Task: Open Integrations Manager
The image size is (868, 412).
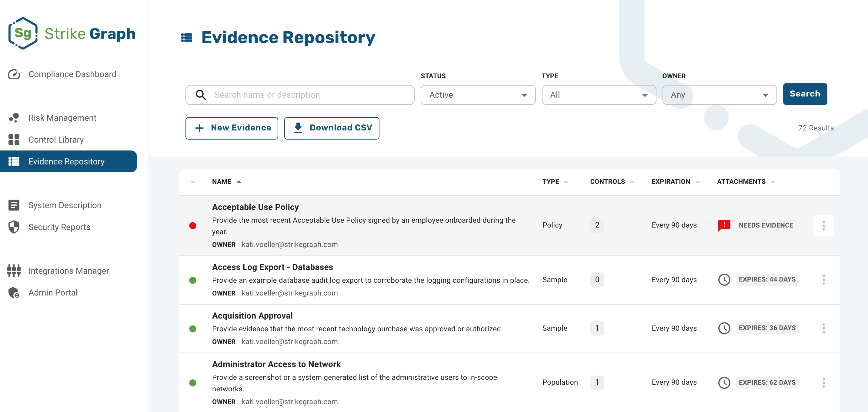Action: (x=68, y=271)
